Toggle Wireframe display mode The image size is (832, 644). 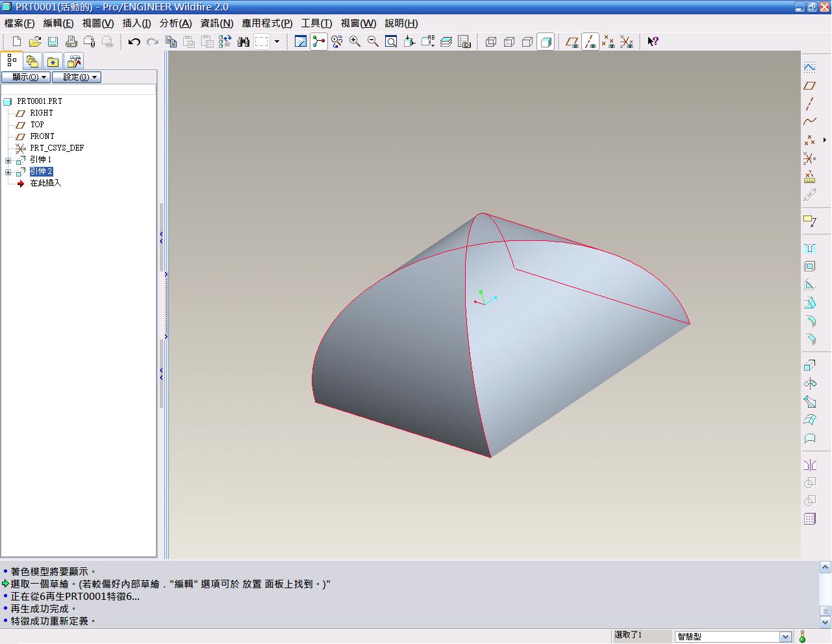point(491,42)
